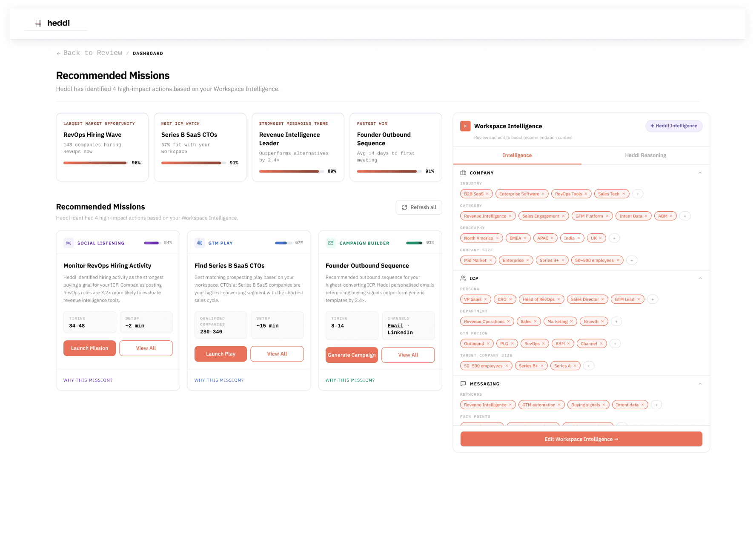The height and width of the screenshot is (546, 756).
Task: Add a new keyword tag
Action: (656, 405)
